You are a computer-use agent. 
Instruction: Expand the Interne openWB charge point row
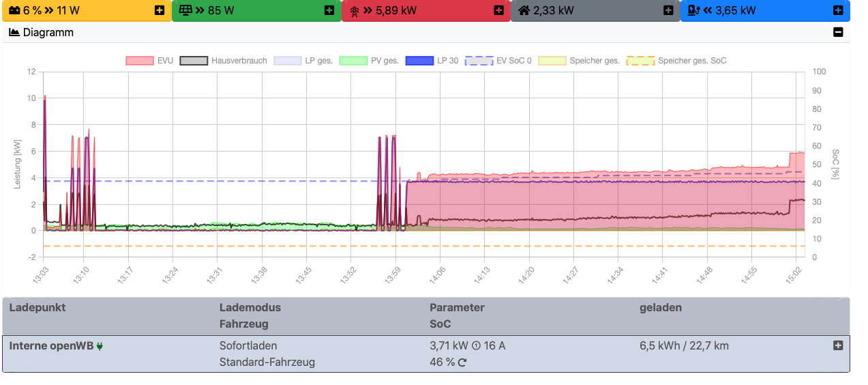pos(838,345)
